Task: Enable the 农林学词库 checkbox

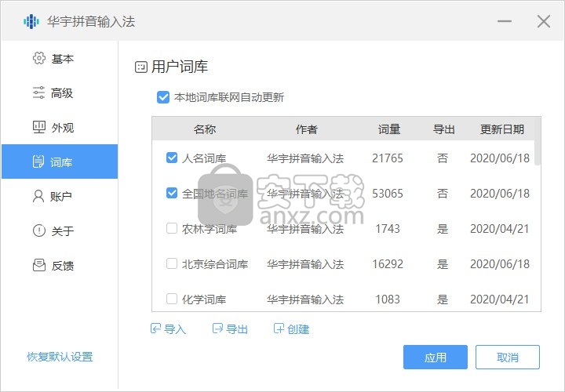Action: tap(172, 229)
